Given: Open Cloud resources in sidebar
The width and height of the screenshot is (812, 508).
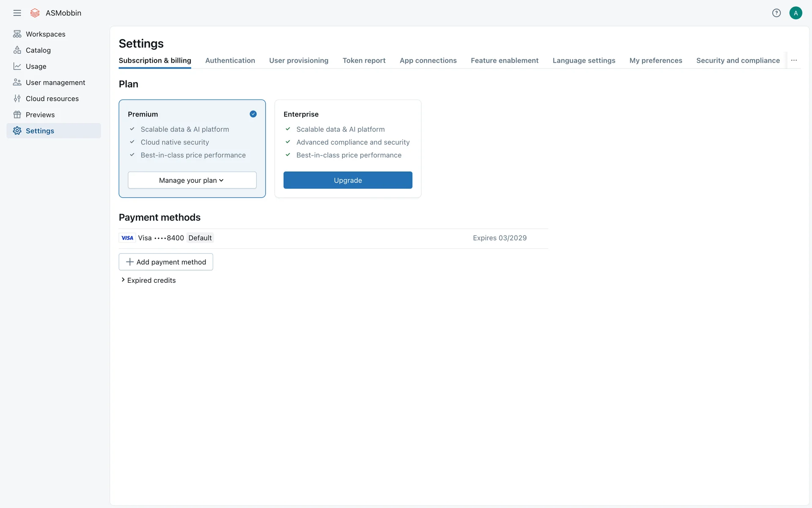Looking at the screenshot, I should (52, 99).
